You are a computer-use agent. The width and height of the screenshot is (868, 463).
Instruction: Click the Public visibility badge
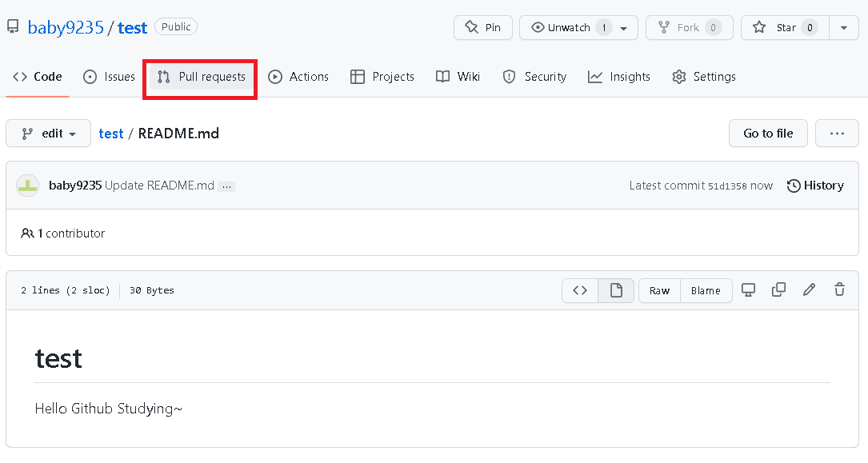coord(176,26)
